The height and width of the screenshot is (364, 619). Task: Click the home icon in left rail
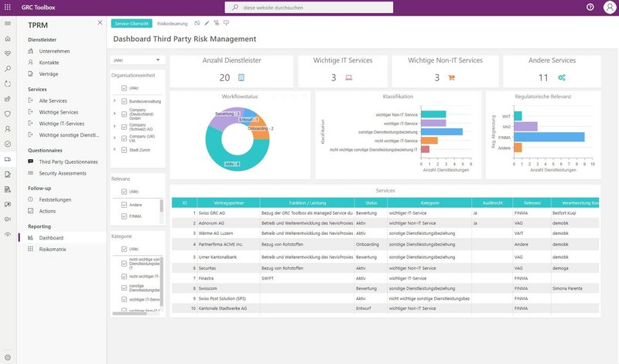[x=8, y=39]
